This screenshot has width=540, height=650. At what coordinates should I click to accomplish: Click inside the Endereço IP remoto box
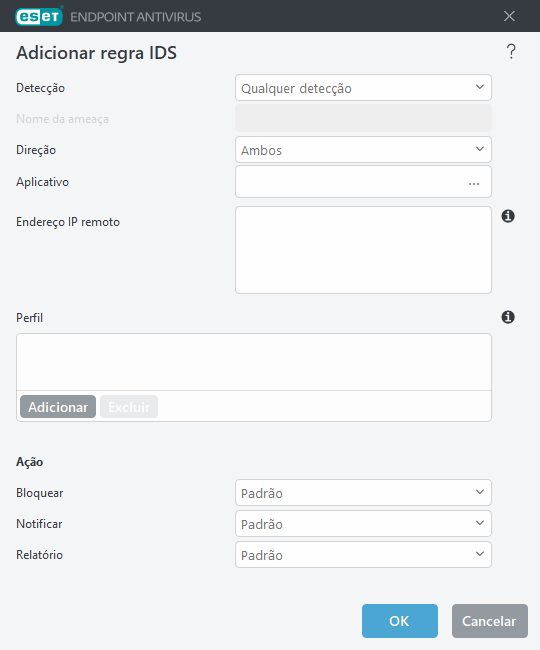[363, 250]
